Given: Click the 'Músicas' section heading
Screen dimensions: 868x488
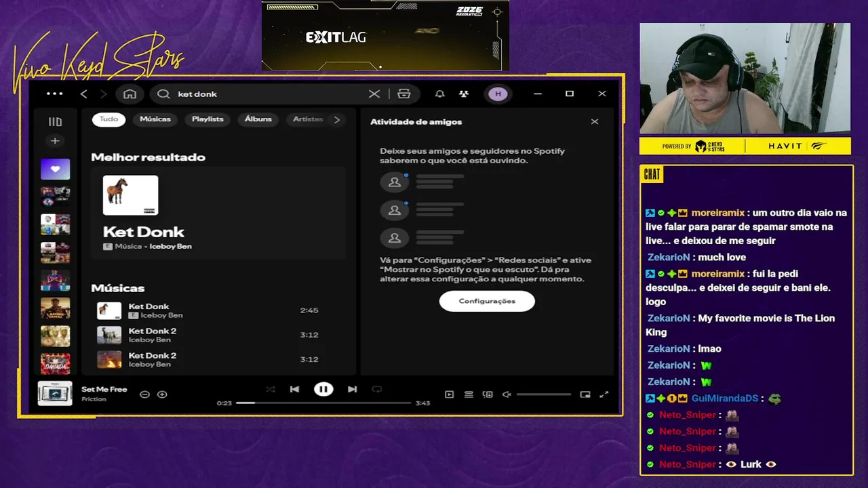Looking at the screenshot, I should click(x=118, y=288).
